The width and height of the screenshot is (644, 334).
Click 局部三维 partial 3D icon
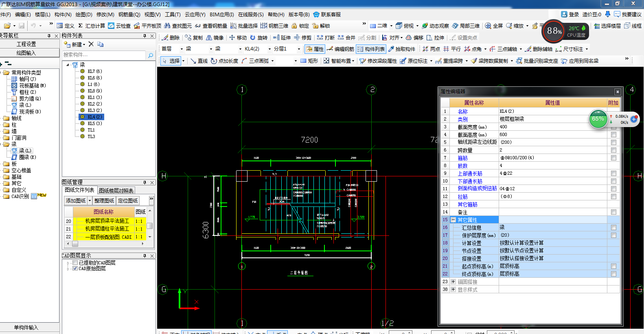(x=455, y=26)
